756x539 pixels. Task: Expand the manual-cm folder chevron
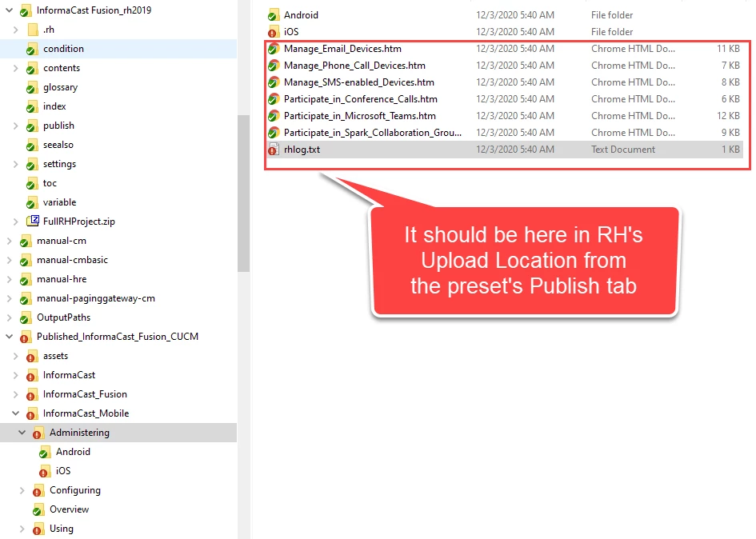9,241
